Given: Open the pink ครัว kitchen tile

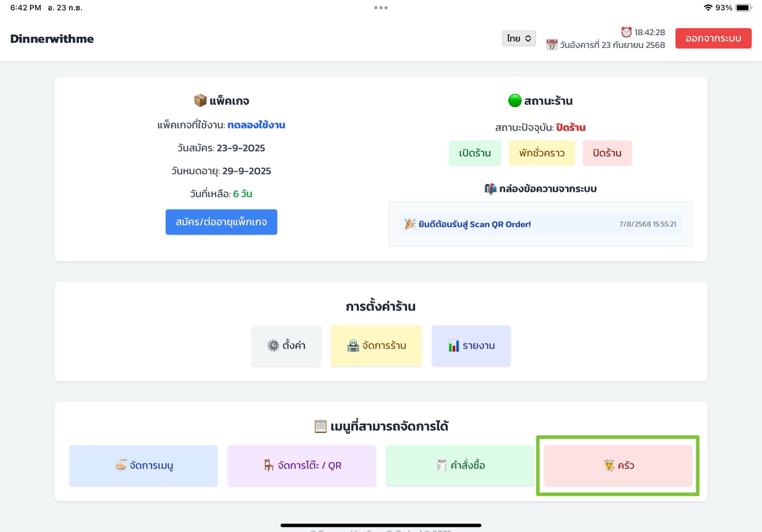Looking at the screenshot, I should [618, 465].
